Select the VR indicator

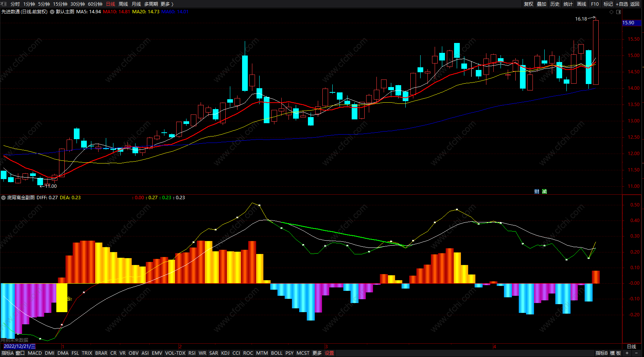123,353
